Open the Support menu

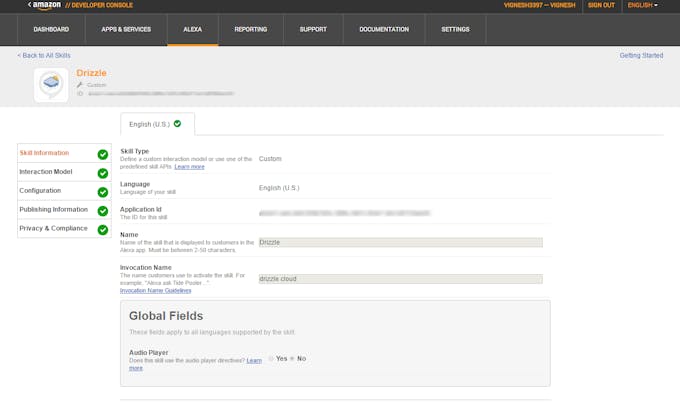point(313,29)
